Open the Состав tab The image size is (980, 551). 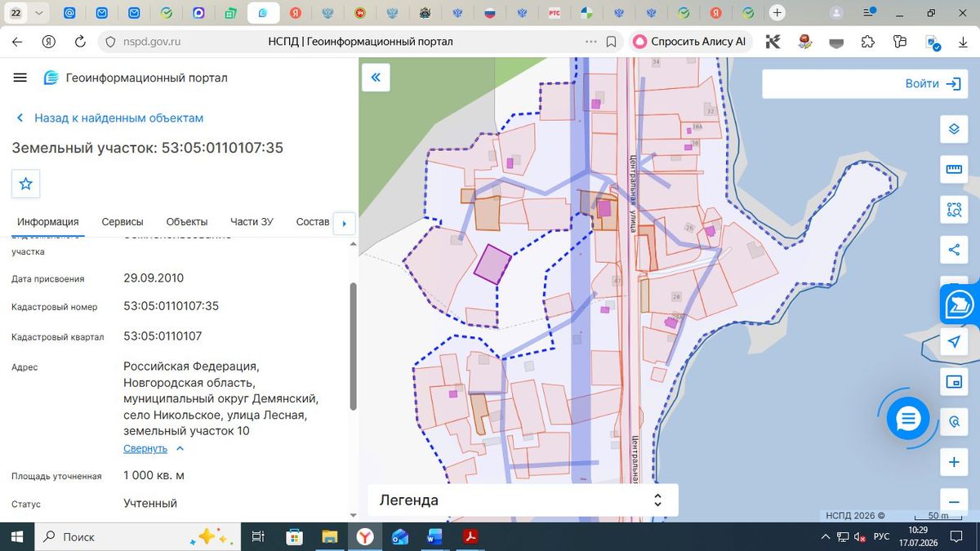pyautogui.click(x=313, y=221)
